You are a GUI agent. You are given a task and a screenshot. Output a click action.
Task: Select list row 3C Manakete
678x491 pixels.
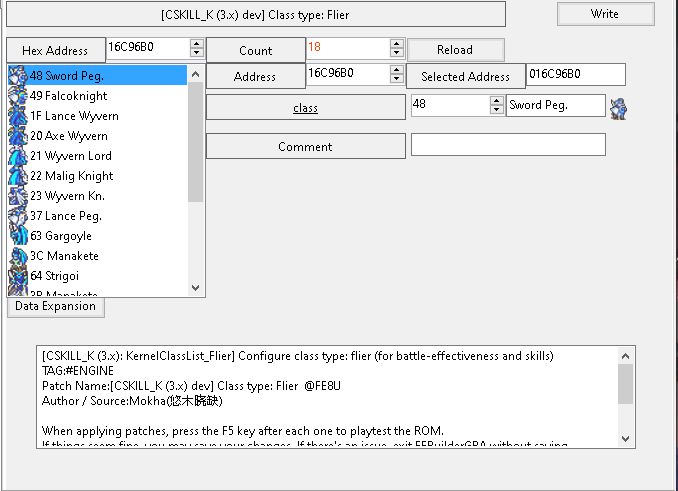click(97, 256)
